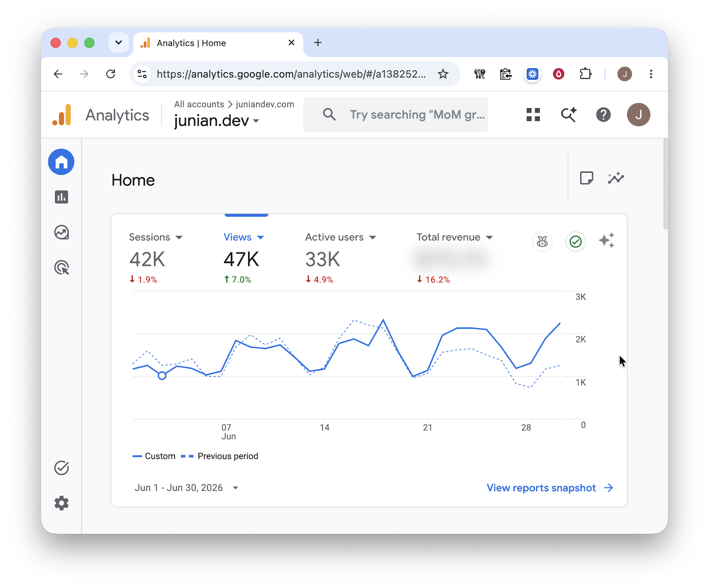Click the All accounts breadcrumb
709x588 pixels.
coord(199,104)
